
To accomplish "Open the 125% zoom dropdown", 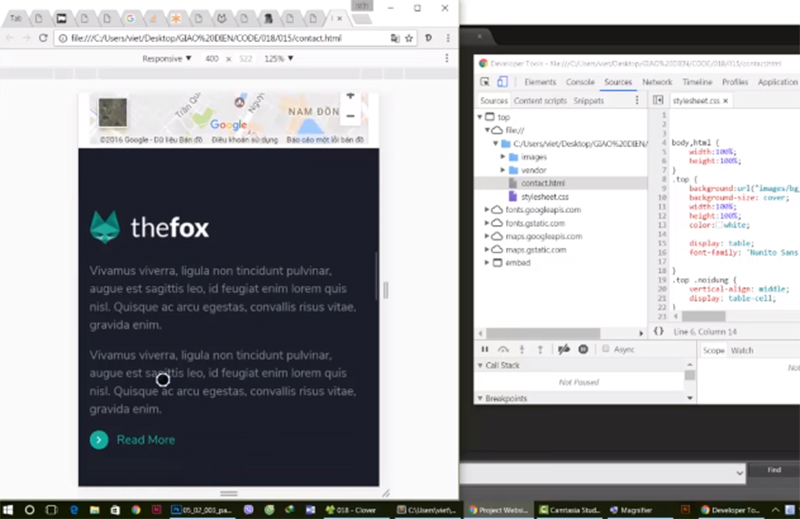I will (278, 59).
